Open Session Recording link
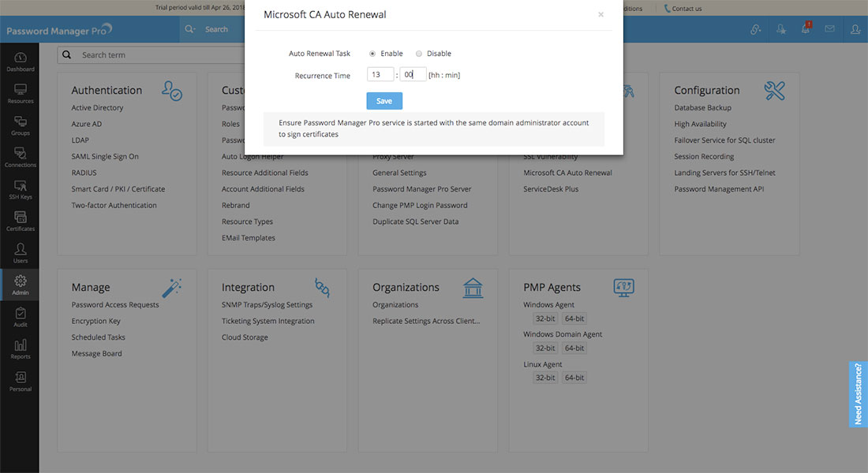Screen dimensions: 868x473 704,157
